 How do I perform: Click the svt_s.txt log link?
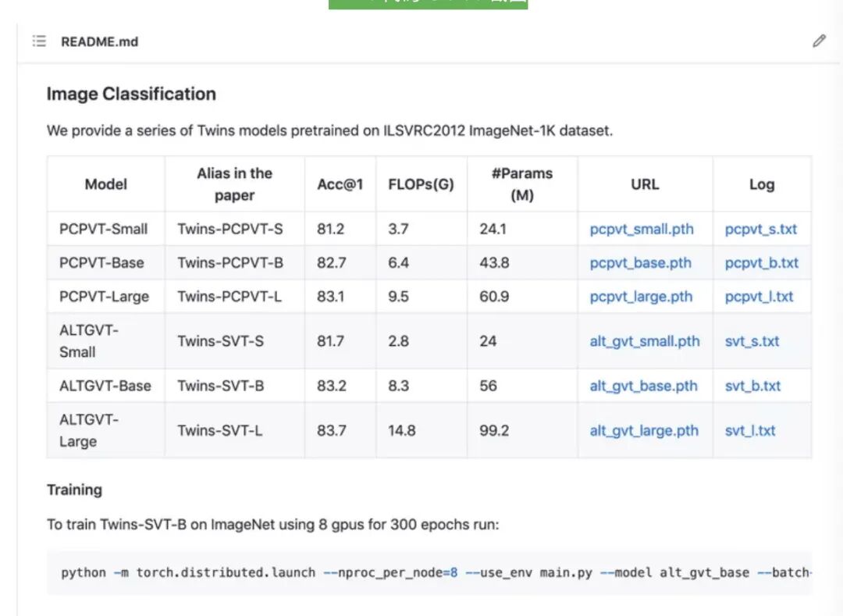[752, 341]
